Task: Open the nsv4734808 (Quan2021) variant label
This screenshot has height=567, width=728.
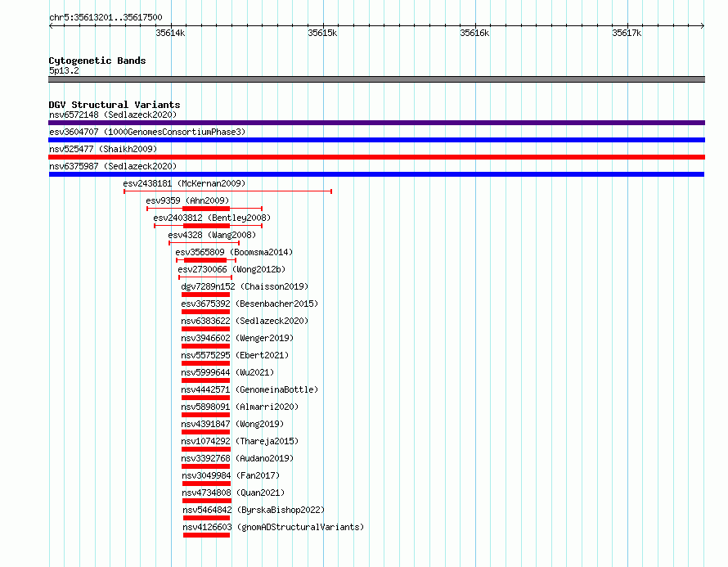Action: tap(233, 493)
